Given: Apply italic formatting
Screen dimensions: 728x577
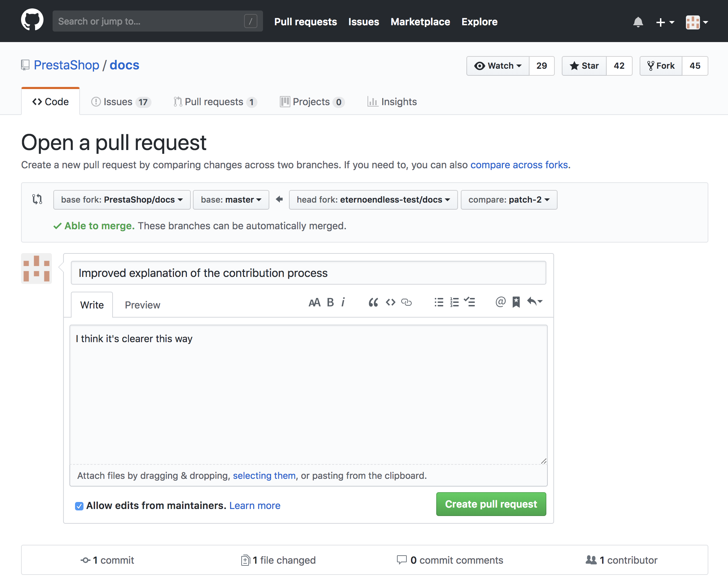Looking at the screenshot, I should click(343, 302).
